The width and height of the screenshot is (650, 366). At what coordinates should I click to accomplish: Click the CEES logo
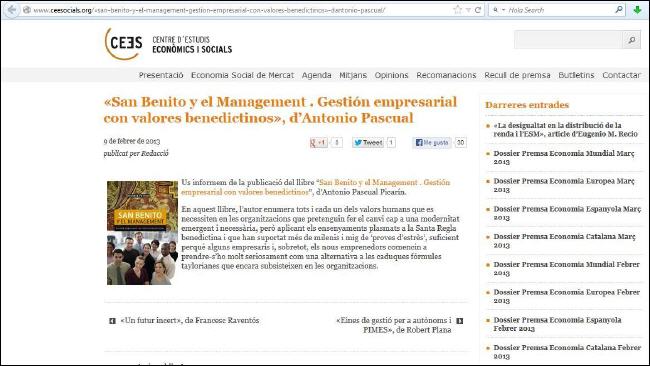coord(168,44)
